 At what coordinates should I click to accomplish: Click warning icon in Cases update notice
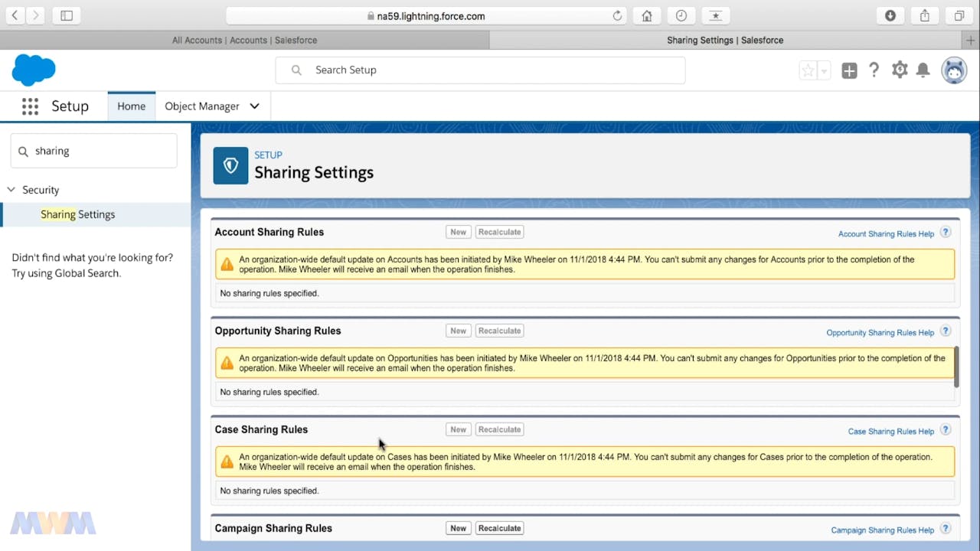pos(227,461)
